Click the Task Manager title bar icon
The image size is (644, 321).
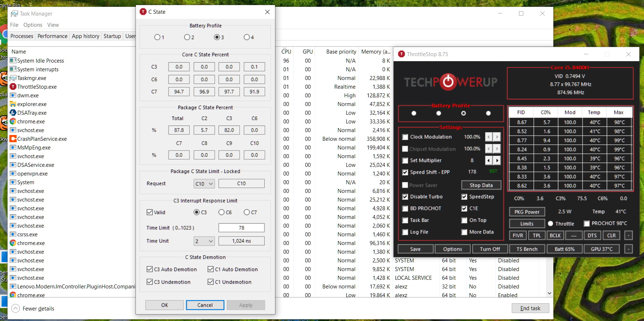14,13
